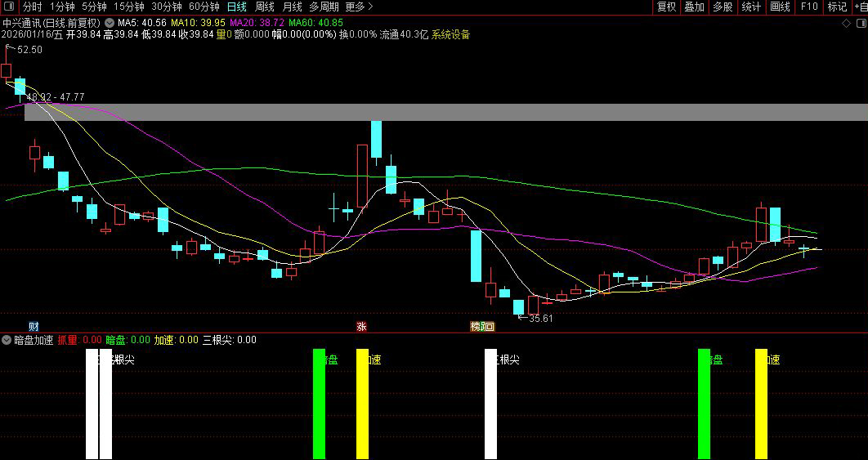Switch to the 分时 tab
Screen dimensions: 868x460
pyautogui.click(x=32, y=7)
